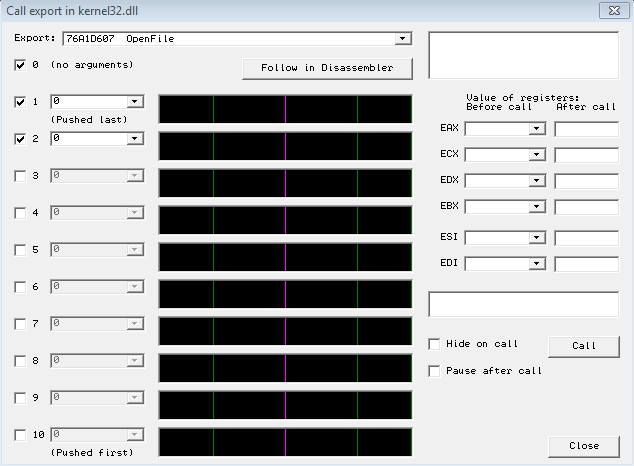Click the argument 2 memory dump pane
The width and height of the screenshot is (634, 466).
(x=285, y=146)
